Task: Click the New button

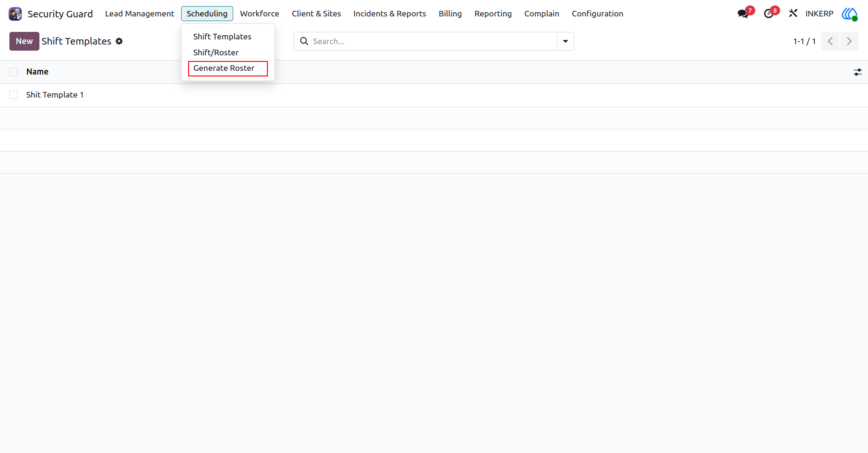Action: tap(24, 41)
